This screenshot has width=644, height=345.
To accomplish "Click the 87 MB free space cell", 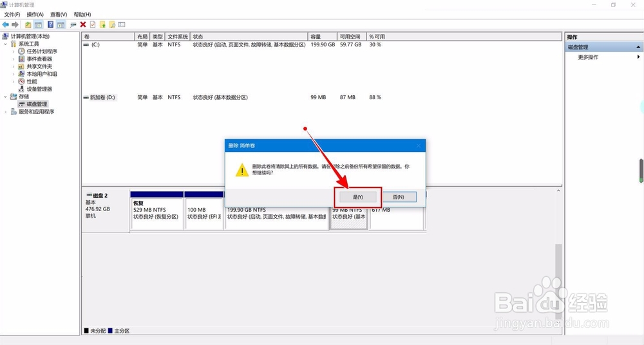I will click(x=348, y=97).
